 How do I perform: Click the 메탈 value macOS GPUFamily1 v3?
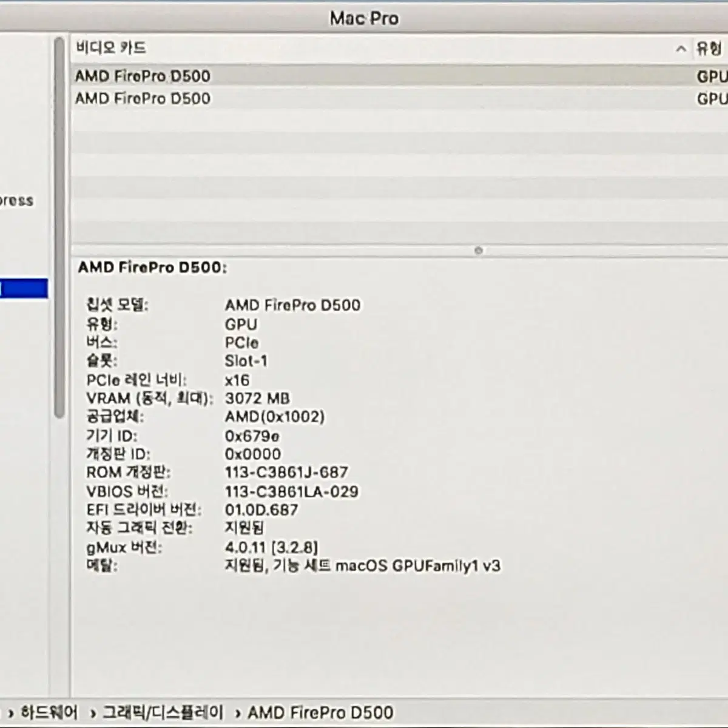(418, 566)
